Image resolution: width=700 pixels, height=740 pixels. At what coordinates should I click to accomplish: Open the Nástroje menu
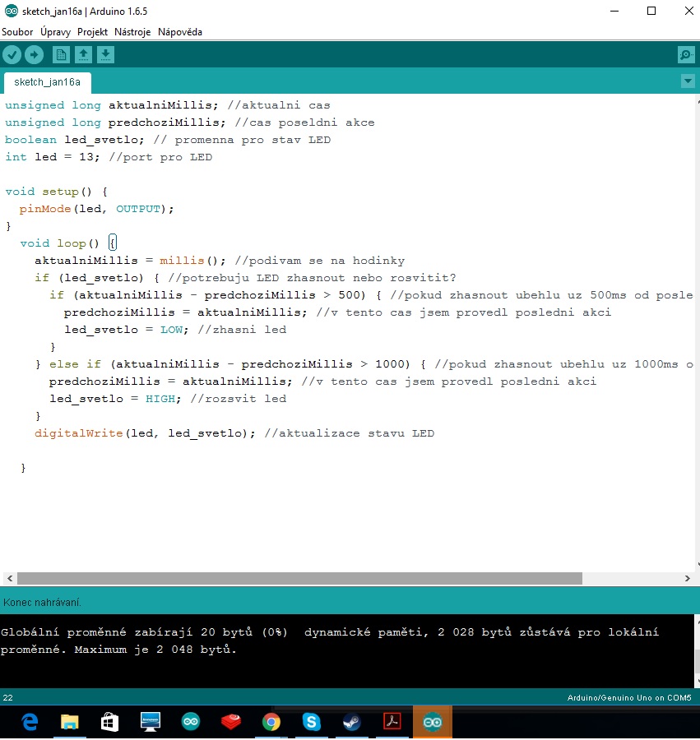[132, 32]
